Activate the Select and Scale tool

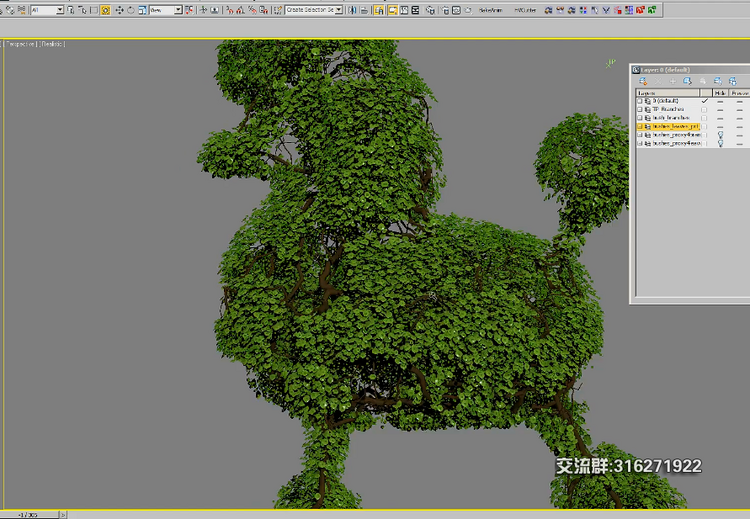tap(142, 10)
